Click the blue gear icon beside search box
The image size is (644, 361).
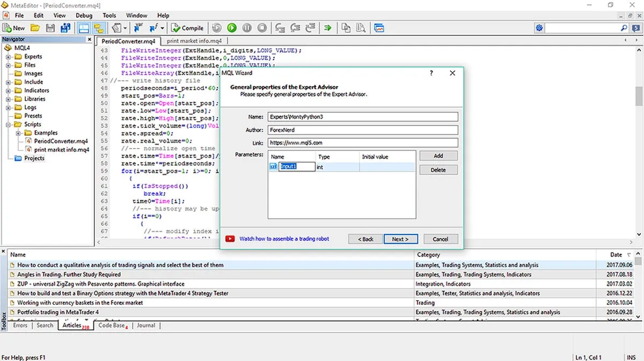click(x=539, y=28)
